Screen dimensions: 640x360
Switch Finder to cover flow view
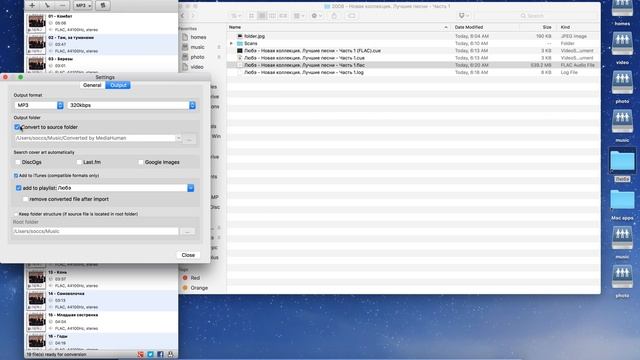[x=283, y=16]
